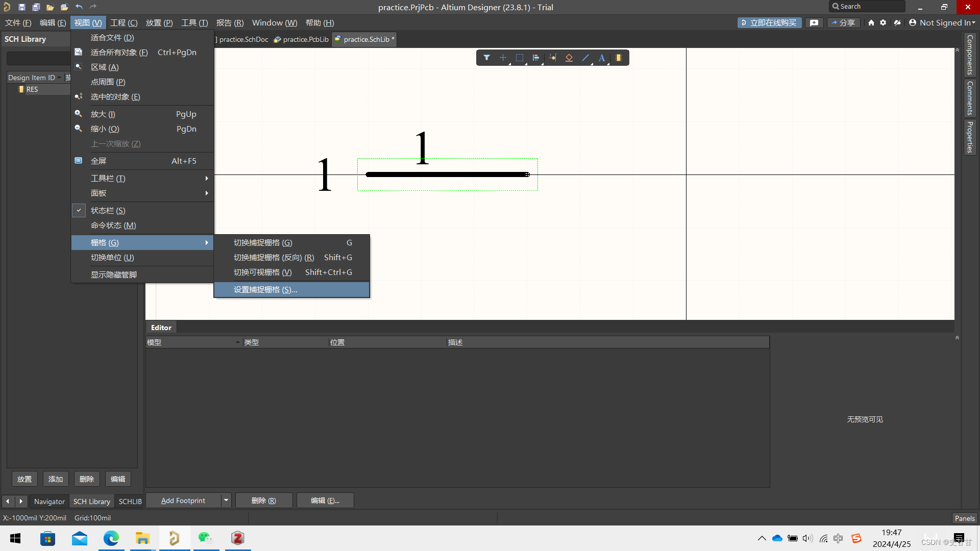Toggle 切换可视栅格 (V) visible grid
This screenshot has height=551, width=980.
262,272
